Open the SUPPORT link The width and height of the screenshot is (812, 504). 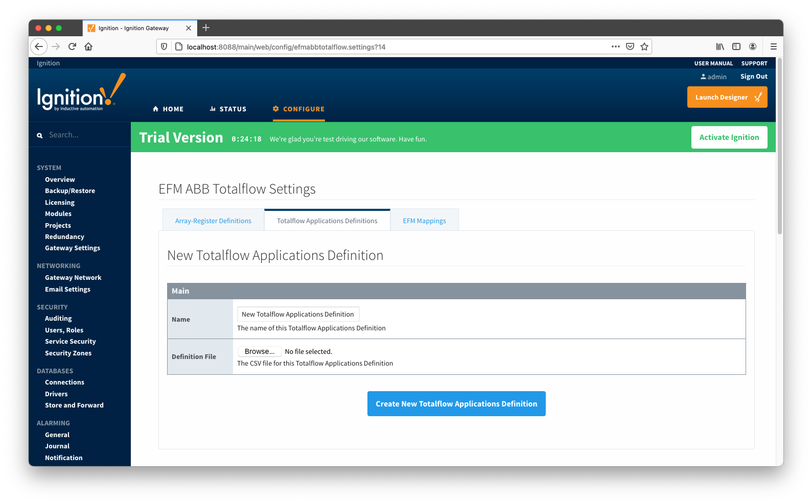(754, 63)
